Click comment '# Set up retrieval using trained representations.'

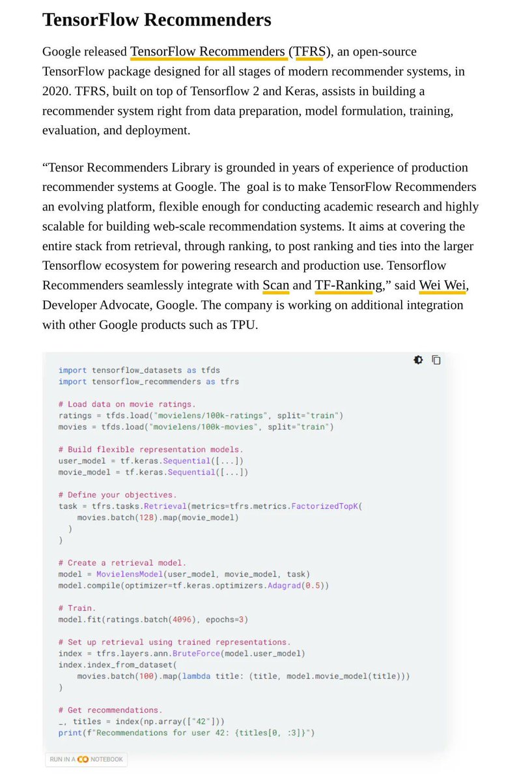point(175,642)
